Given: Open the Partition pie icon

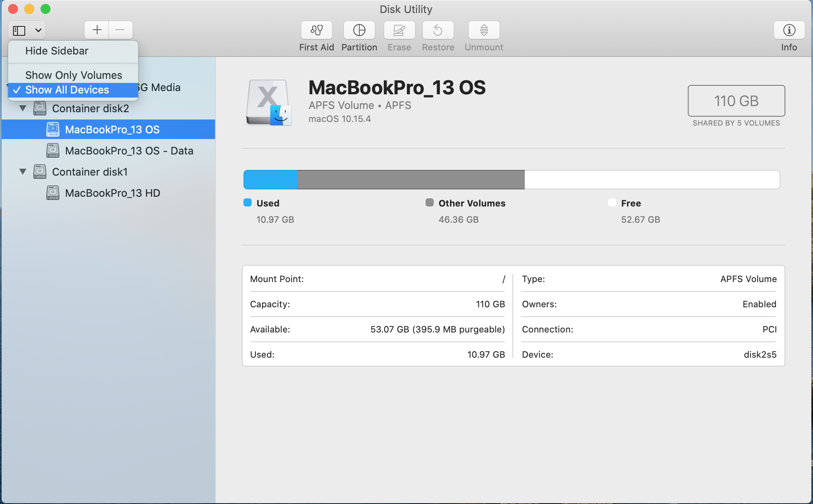Looking at the screenshot, I should click(359, 30).
